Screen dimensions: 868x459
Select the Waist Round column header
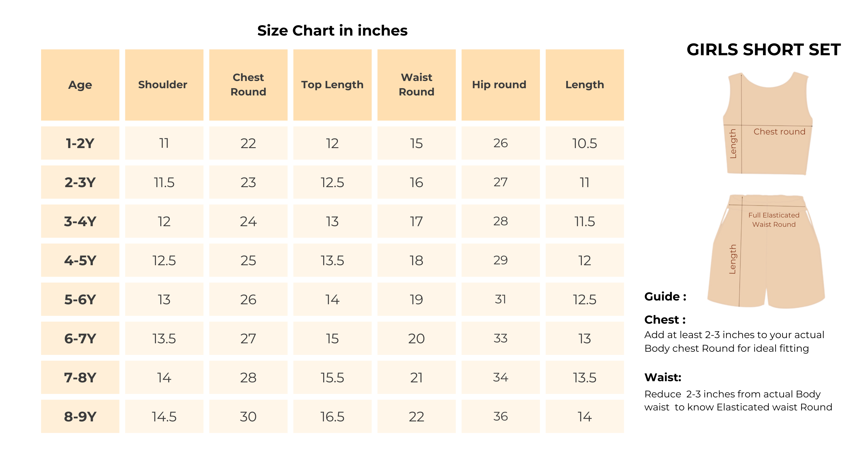pyautogui.click(x=416, y=85)
